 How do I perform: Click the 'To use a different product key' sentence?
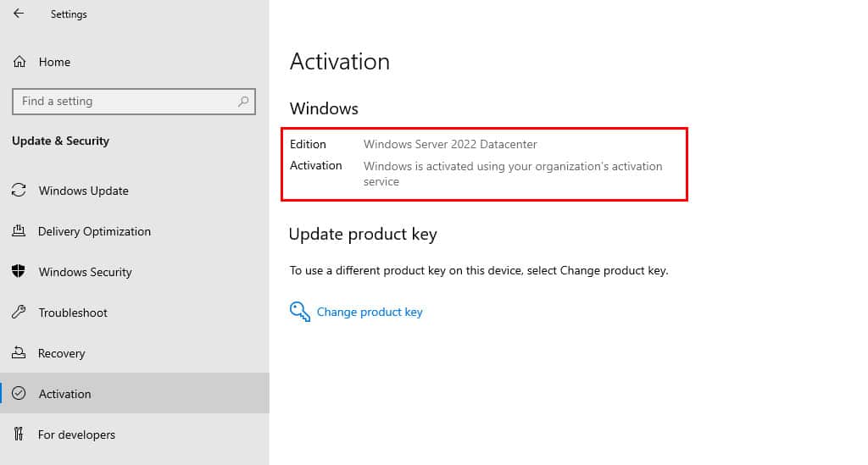(x=479, y=270)
